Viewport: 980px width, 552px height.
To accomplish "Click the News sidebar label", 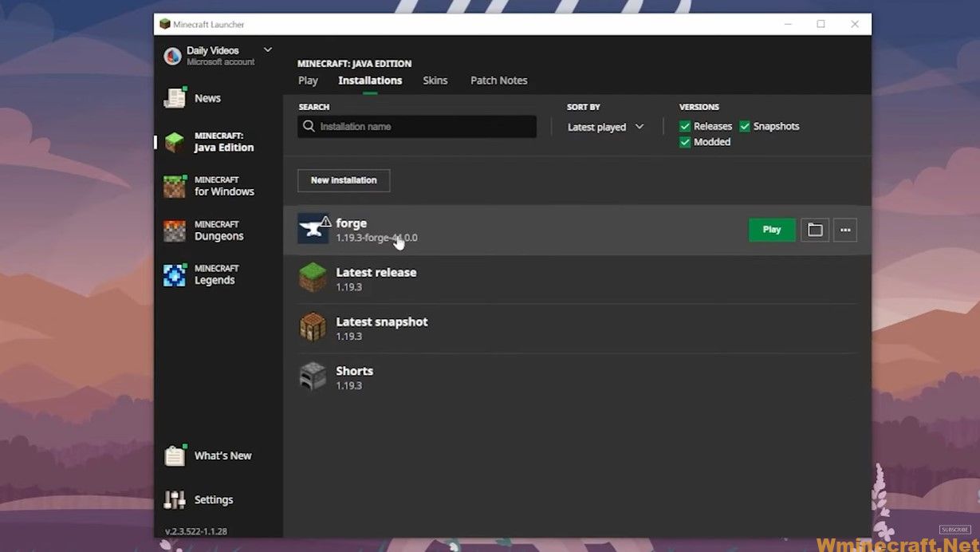I will [x=207, y=98].
